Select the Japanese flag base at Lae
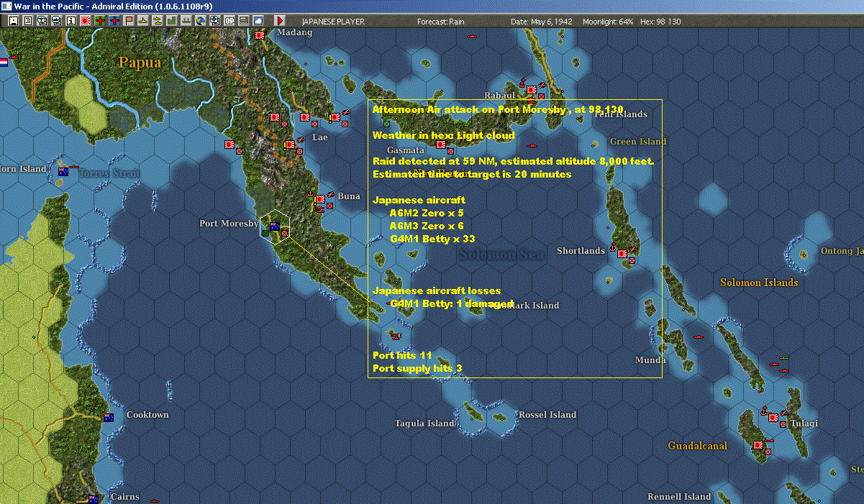The image size is (864, 504). pyautogui.click(x=305, y=116)
